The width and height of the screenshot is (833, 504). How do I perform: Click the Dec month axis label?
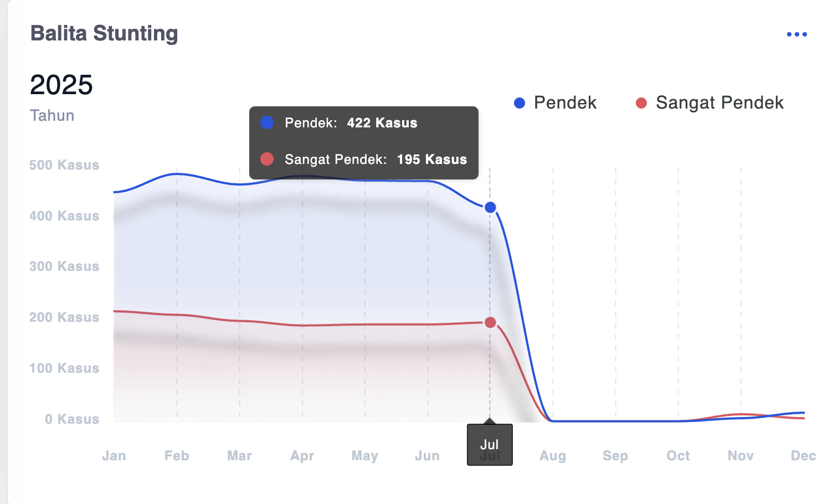804,456
